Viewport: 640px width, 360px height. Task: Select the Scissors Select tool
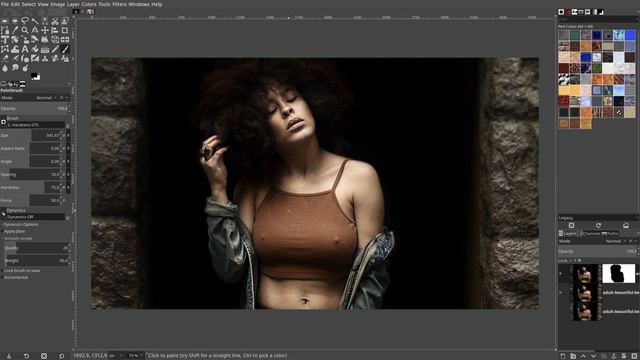pos(55,21)
